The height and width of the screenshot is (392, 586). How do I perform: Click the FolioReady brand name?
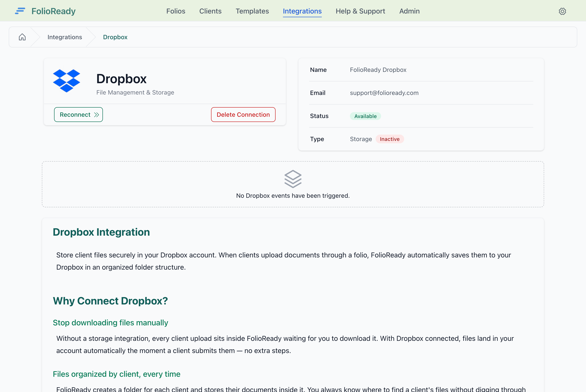[x=53, y=11]
